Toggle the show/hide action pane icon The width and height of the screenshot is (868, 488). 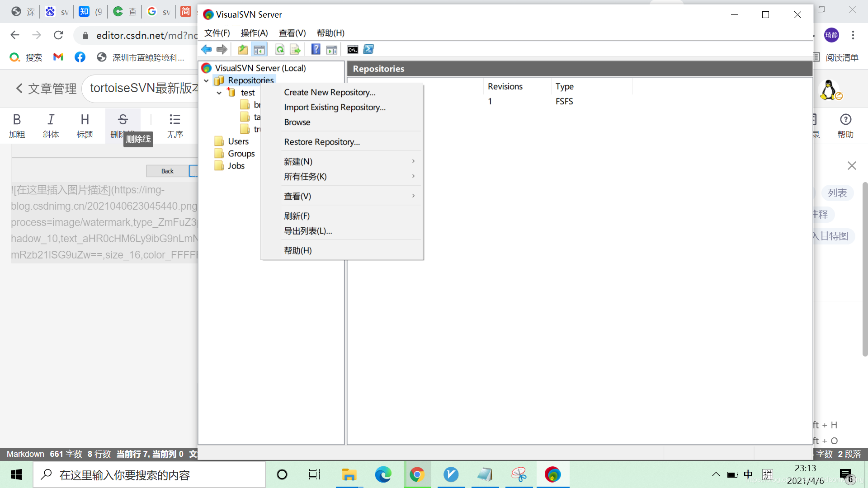tap(332, 49)
